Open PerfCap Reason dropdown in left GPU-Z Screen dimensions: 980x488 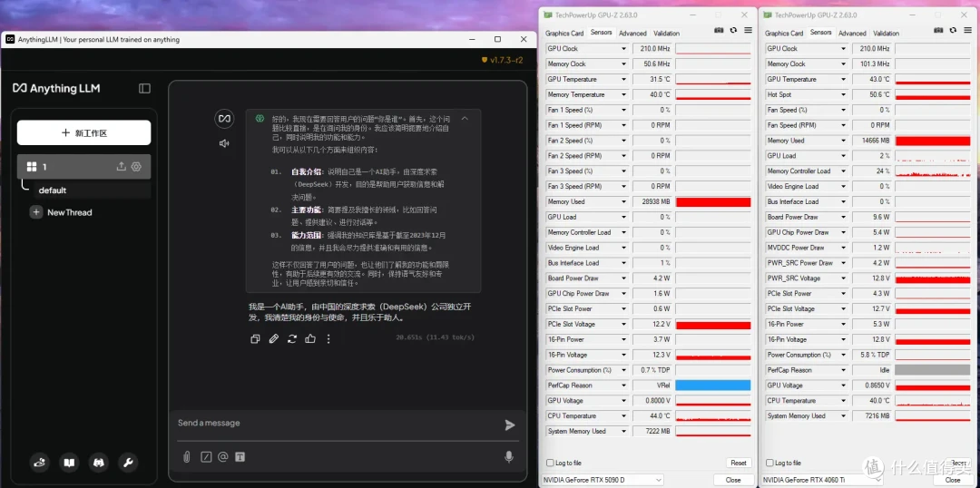coord(623,386)
